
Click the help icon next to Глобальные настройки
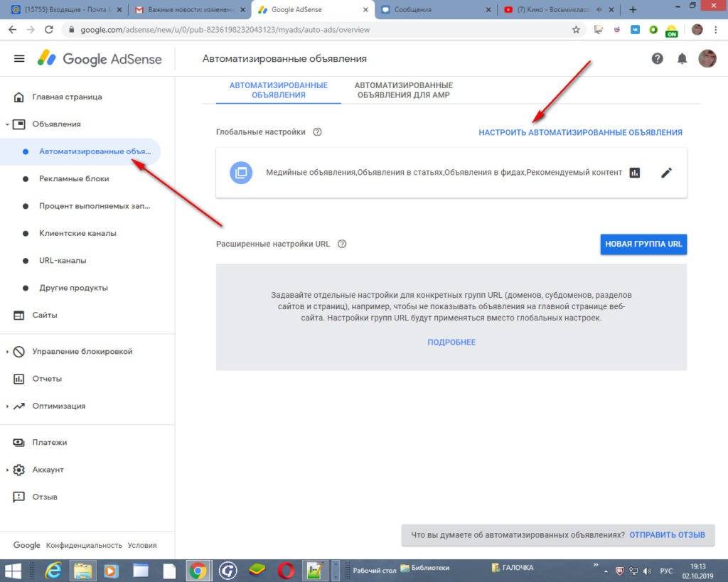click(x=317, y=132)
